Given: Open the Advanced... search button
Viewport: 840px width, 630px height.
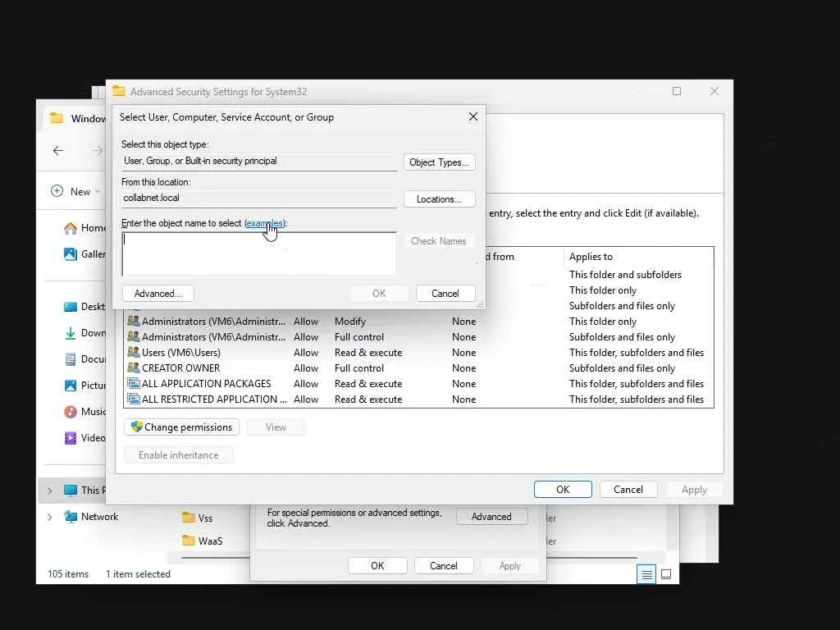Looking at the screenshot, I should (x=158, y=294).
